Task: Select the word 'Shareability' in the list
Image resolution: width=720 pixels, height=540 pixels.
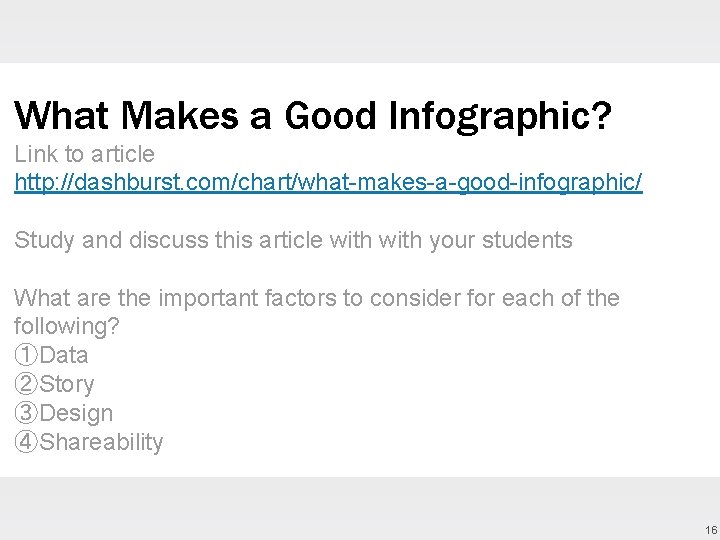Action: click(101, 442)
